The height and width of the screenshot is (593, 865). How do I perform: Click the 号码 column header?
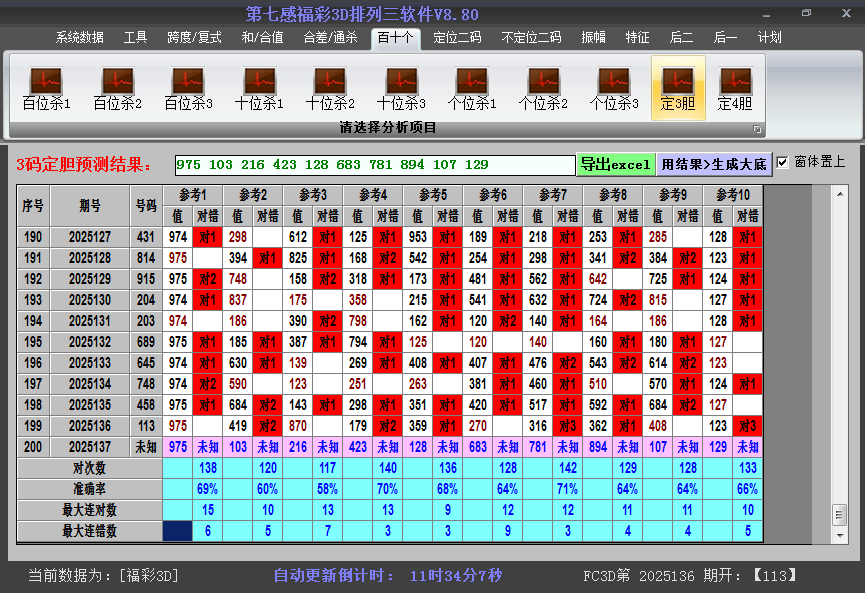(x=146, y=206)
